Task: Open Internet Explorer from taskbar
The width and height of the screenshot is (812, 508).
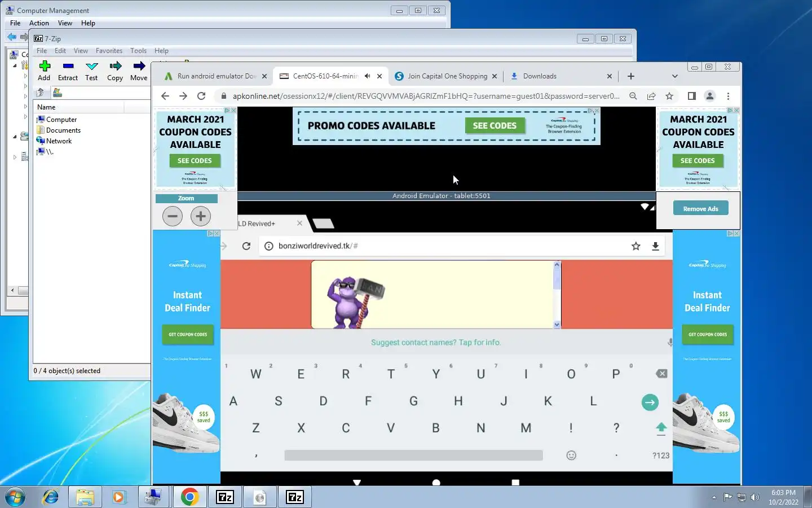Action: (51, 497)
